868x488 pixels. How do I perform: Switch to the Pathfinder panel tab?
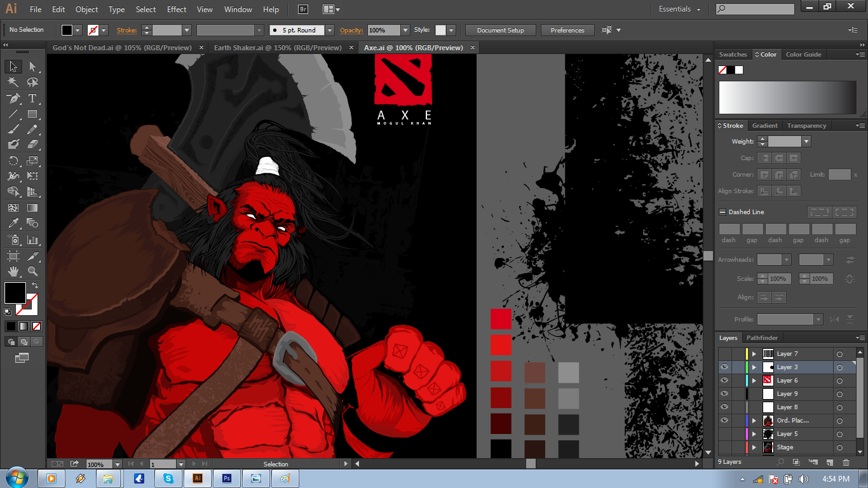click(x=762, y=338)
